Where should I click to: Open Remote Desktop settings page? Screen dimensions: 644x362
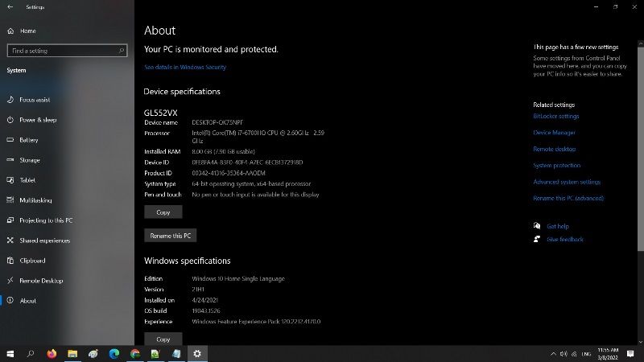tap(41, 281)
